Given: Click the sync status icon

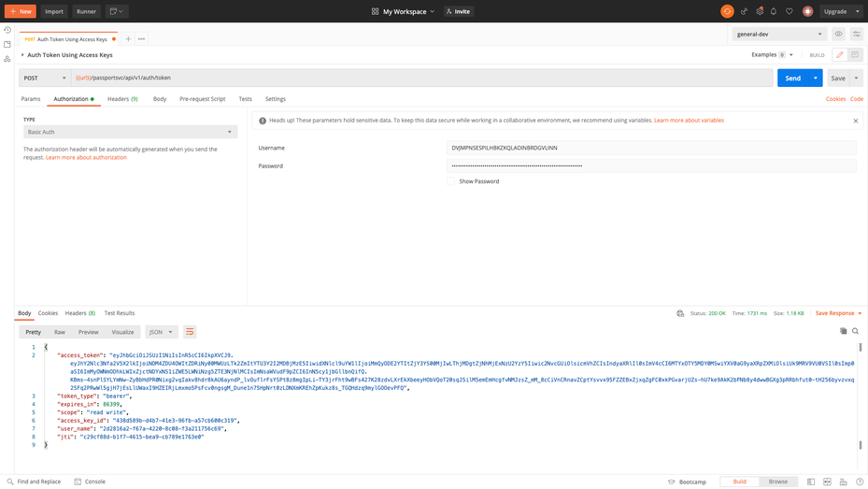Looking at the screenshot, I should (727, 11).
